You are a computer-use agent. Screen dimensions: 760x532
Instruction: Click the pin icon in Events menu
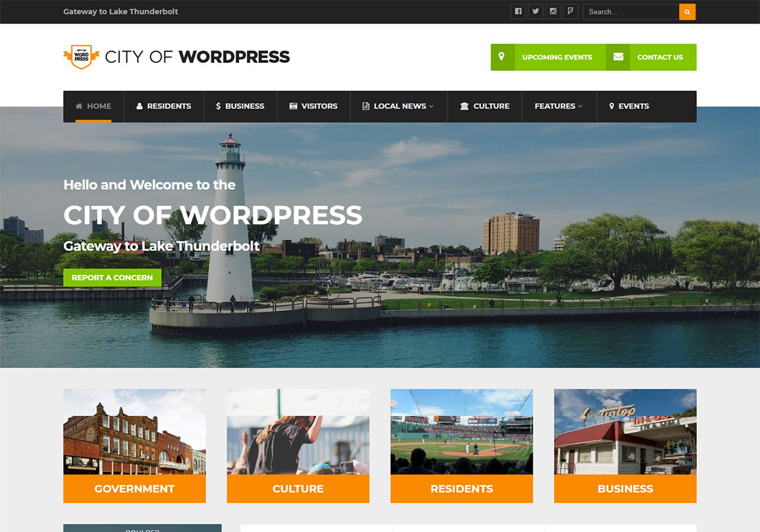pos(611,106)
